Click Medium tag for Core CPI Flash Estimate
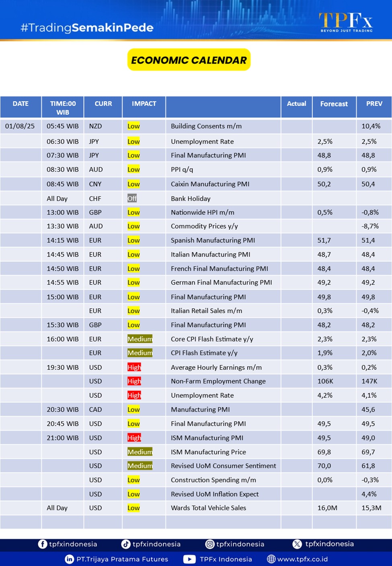Viewport: 392px width, 566px height. tap(140, 339)
